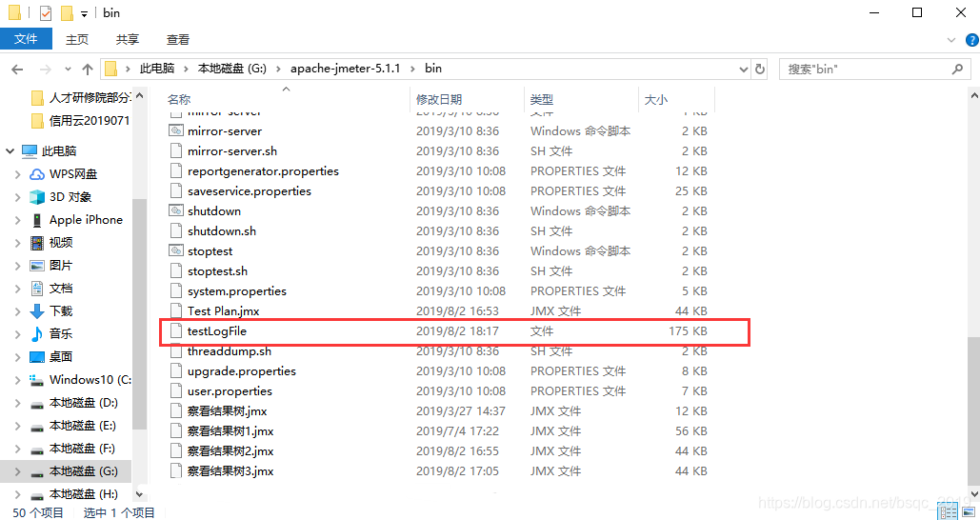980x520 pixels.
Task: Expand the ribbon chevron
Action: pyautogui.click(x=951, y=40)
